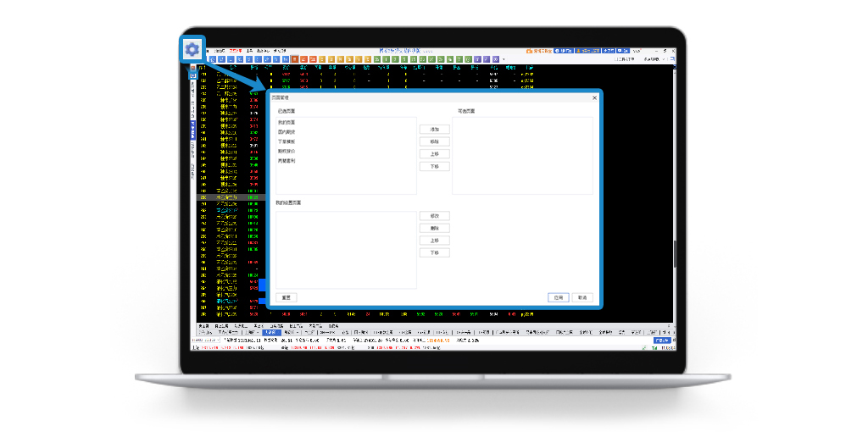This screenshot has height=432, width=868.
Task: Open the dropdown arrow ending the icon toolbar
Action: tap(504, 59)
